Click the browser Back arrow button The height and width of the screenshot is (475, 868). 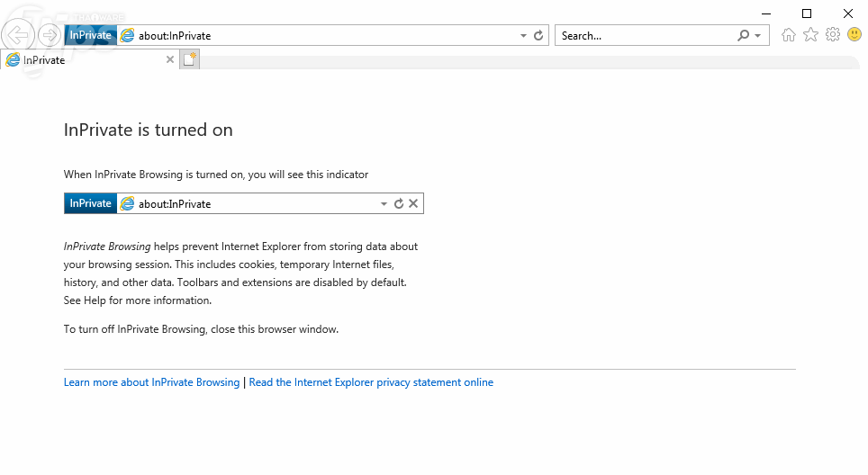pos(18,35)
